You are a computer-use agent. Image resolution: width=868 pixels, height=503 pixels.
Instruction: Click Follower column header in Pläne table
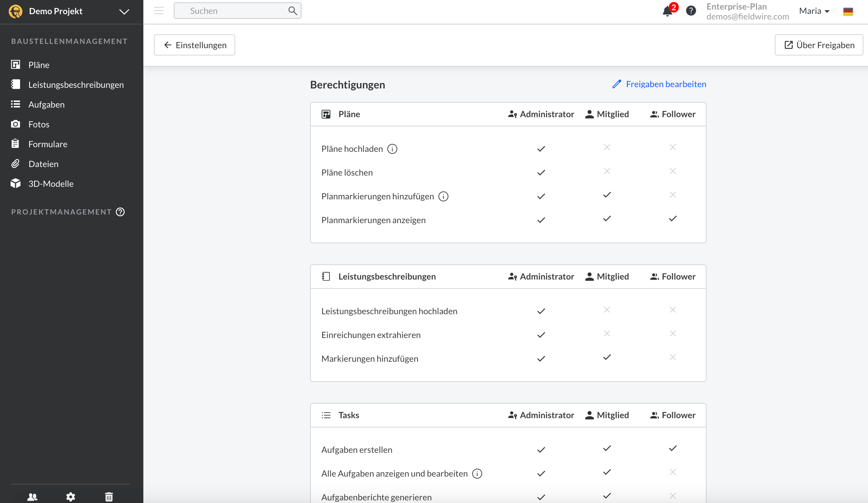click(x=673, y=114)
